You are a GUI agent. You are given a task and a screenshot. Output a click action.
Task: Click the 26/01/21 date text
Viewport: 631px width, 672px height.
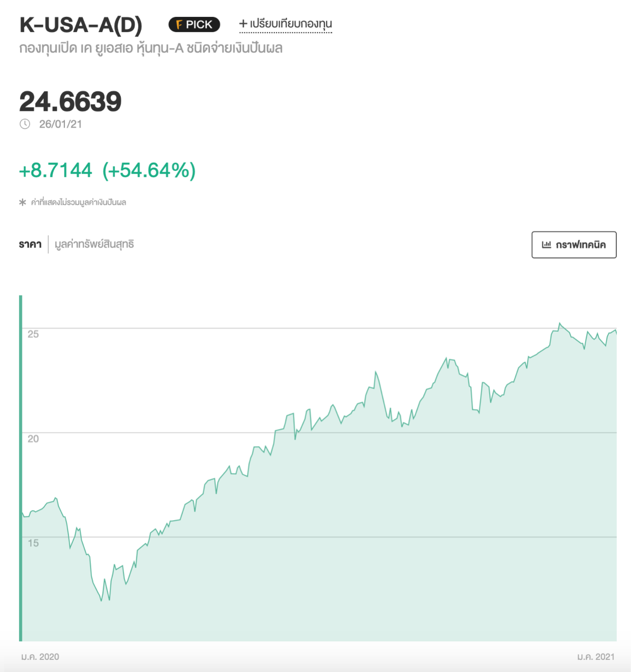pyautogui.click(x=61, y=124)
